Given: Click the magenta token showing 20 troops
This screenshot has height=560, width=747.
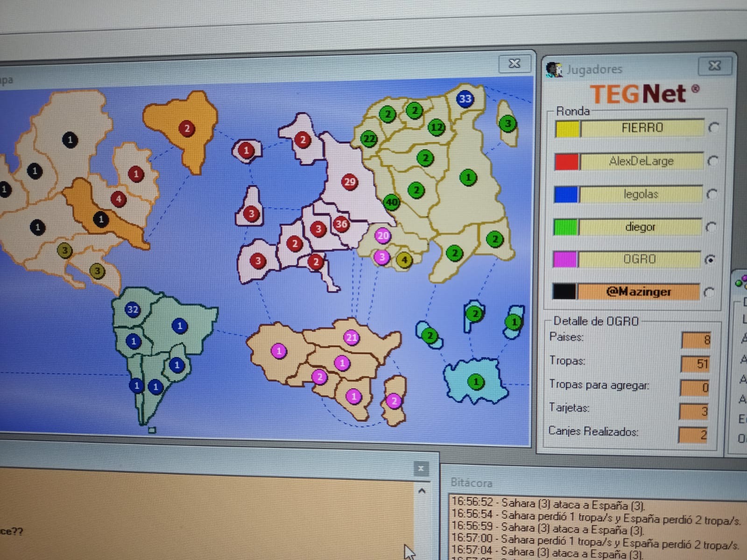Looking at the screenshot, I should pyautogui.click(x=383, y=236).
